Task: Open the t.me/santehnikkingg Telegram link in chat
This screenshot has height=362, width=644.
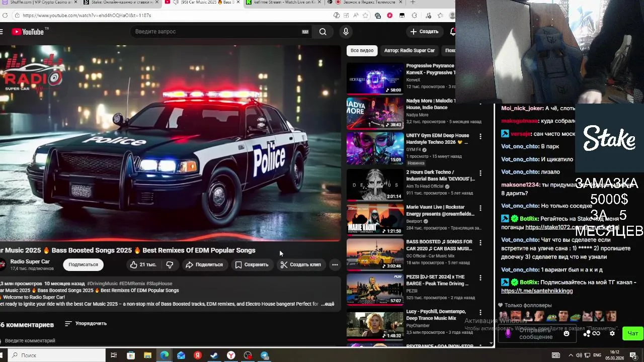Action: tap(537, 291)
